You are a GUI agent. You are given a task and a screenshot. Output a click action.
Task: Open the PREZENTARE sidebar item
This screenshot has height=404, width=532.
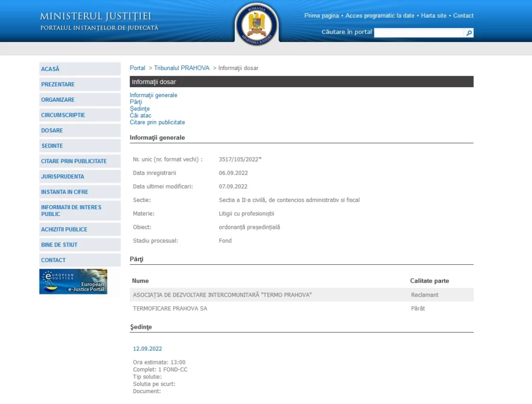tap(58, 84)
